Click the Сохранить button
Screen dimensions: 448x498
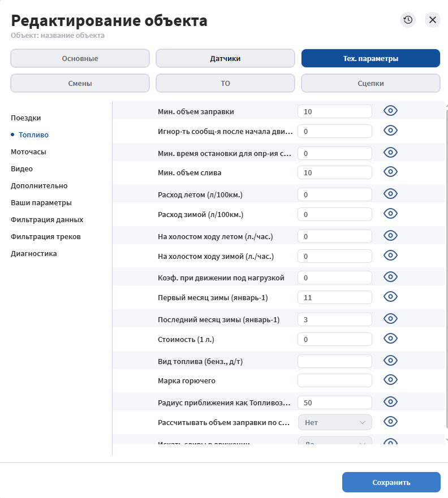pyautogui.click(x=391, y=482)
